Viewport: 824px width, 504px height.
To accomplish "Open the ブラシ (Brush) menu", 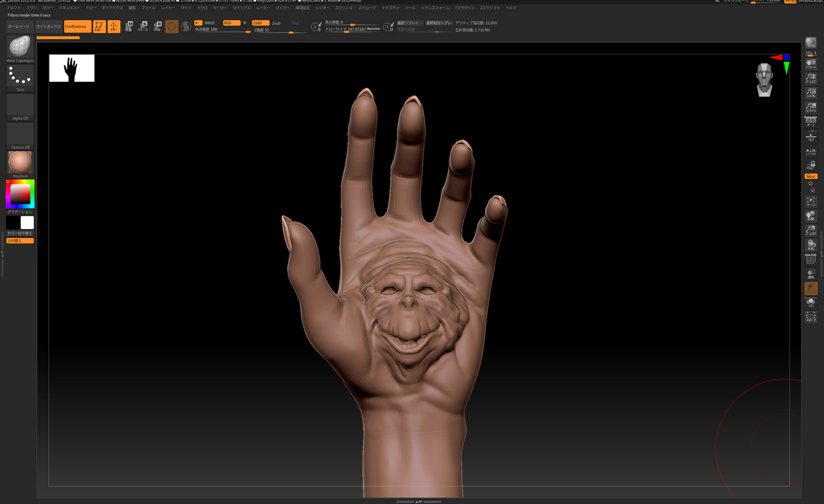I will click(x=31, y=8).
